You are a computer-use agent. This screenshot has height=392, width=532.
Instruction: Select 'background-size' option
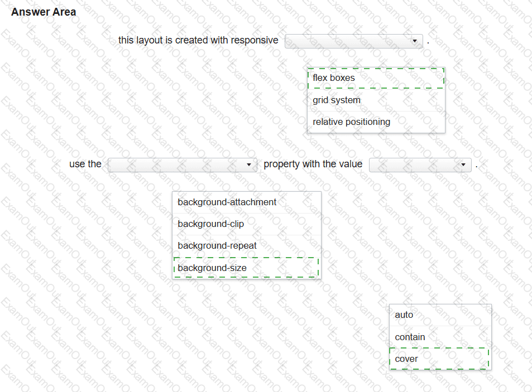point(246,268)
